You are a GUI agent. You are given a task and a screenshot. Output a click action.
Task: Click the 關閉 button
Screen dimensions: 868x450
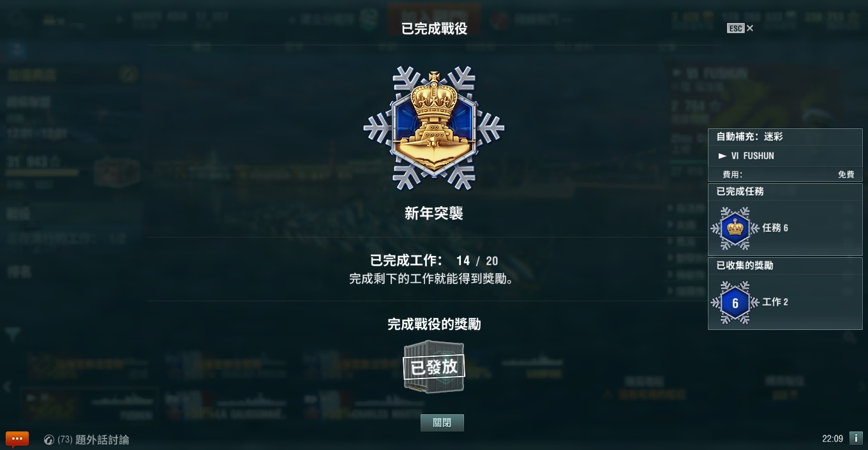coord(442,423)
